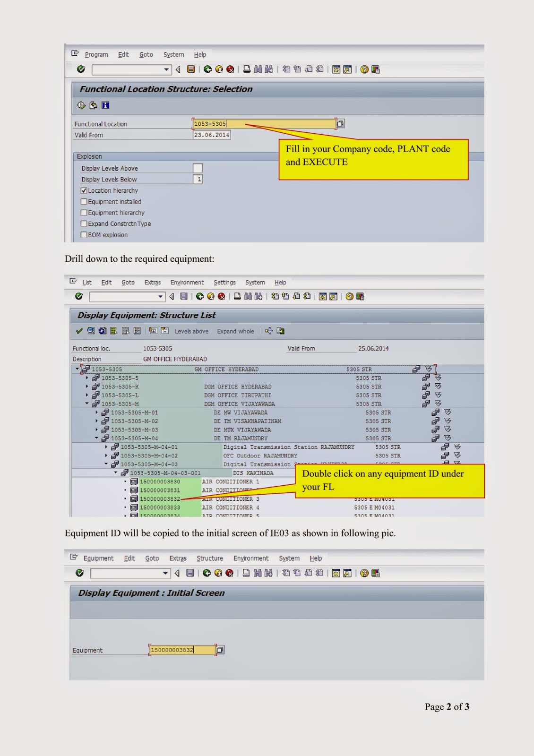Screen dimensions: 534x756
Task: Click Save icon in Display Equipment Initial Screen
Action: click(x=190, y=573)
